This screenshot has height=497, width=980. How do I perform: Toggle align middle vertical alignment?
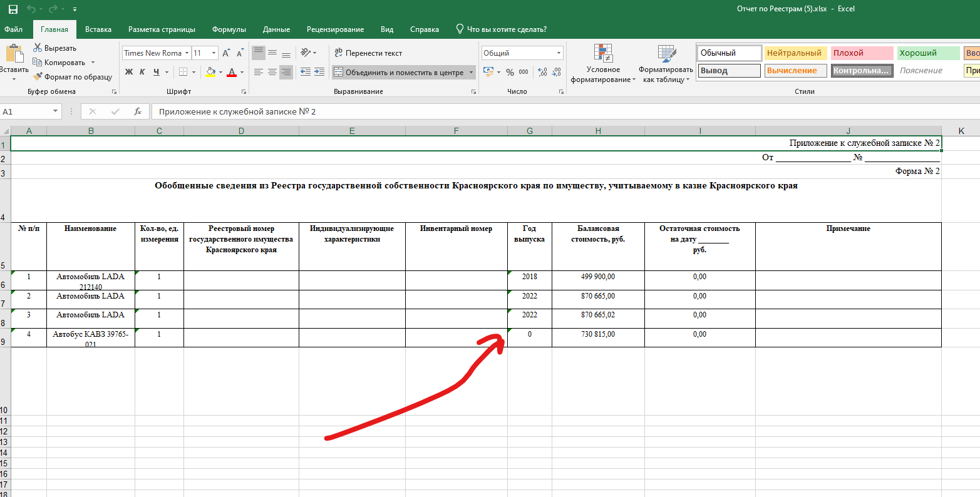[272, 53]
